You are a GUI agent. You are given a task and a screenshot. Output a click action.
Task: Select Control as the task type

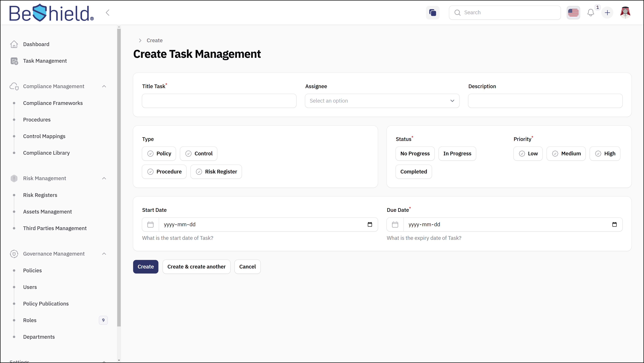(x=198, y=154)
